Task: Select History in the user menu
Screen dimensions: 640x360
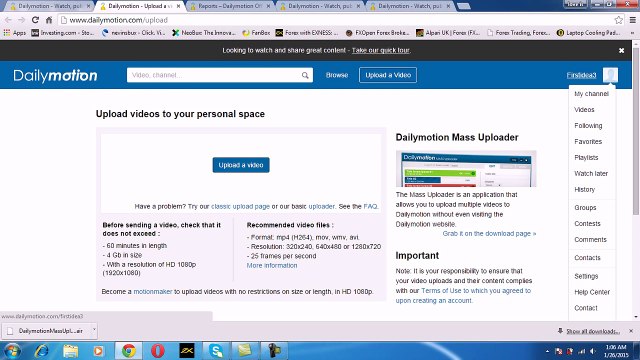Action: [584, 189]
